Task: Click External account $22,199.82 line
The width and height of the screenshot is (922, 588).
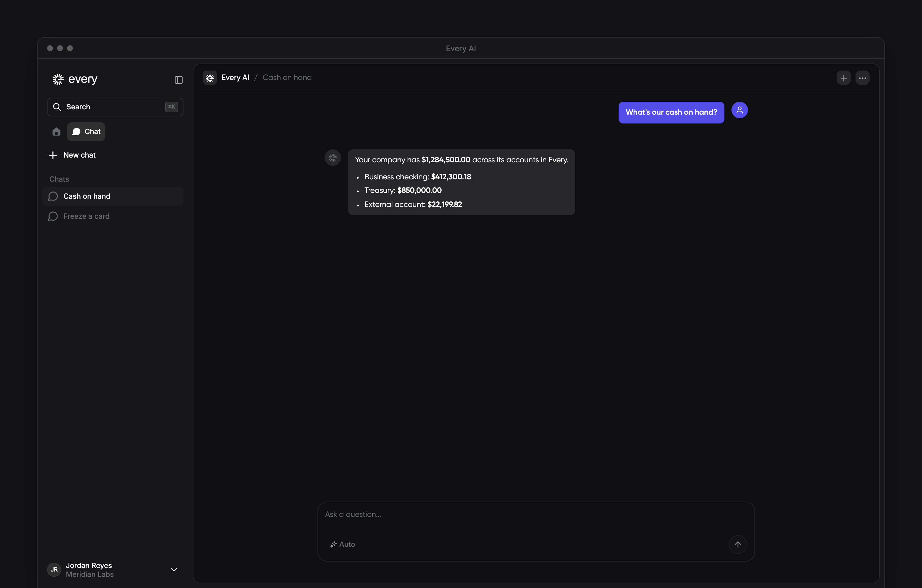Action: 413,204
